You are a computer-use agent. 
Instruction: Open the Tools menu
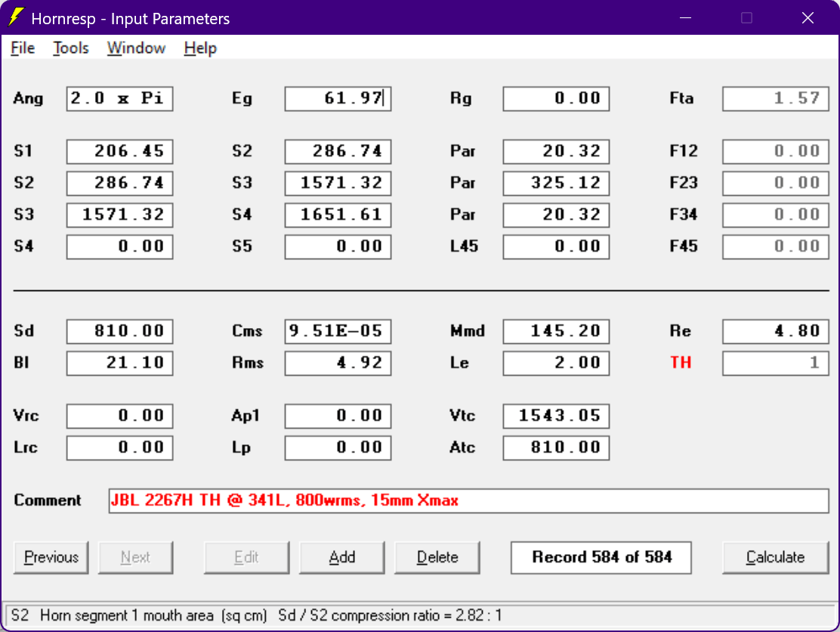[x=71, y=48]
